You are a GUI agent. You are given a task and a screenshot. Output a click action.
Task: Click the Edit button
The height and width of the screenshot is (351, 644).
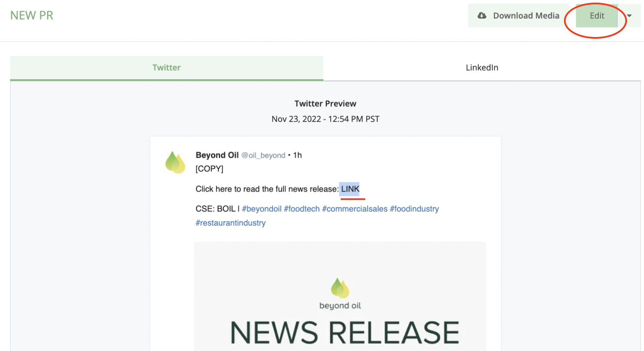(597, 16)
